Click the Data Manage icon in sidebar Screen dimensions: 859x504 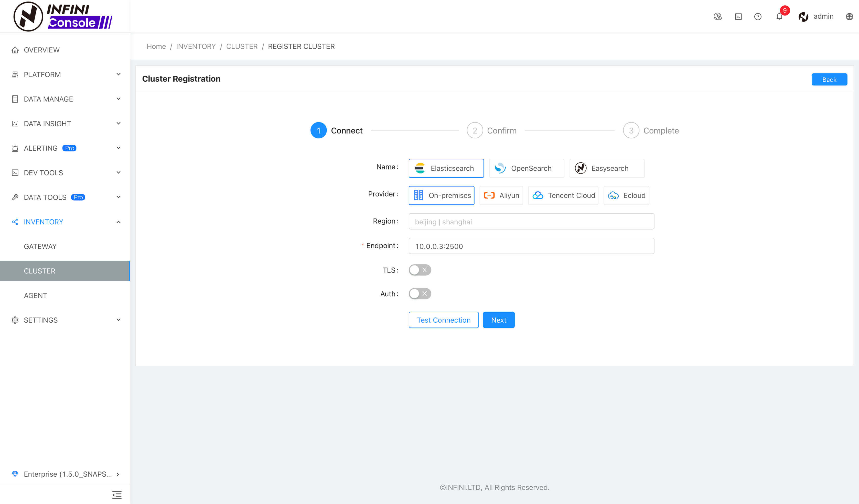coord(15,99)
